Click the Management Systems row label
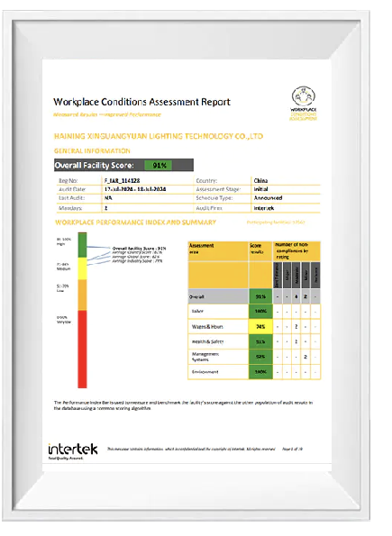 click(x=205, y=357)
